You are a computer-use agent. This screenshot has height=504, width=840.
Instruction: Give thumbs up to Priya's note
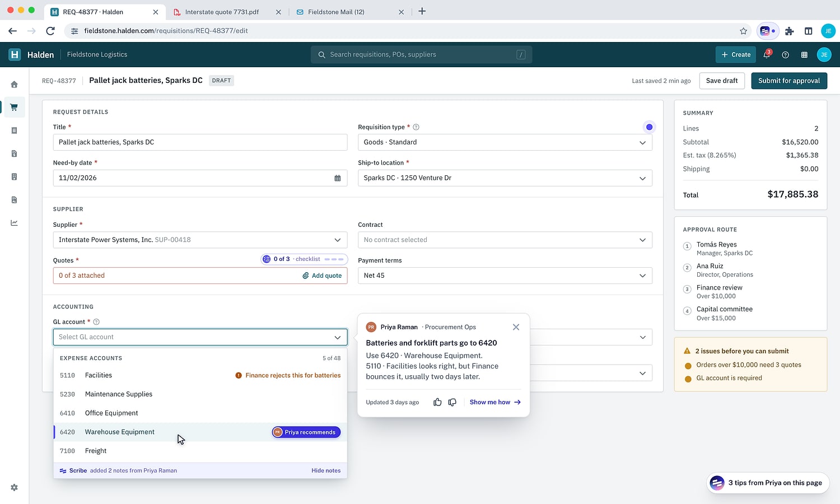click(437, 402)
